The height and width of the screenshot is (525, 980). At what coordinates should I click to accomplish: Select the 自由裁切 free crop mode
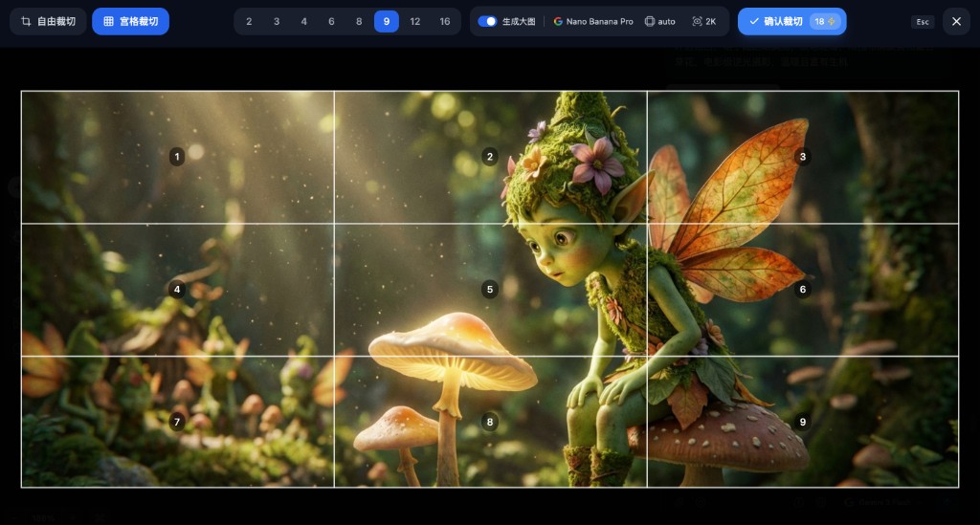(x=48, y=21)
